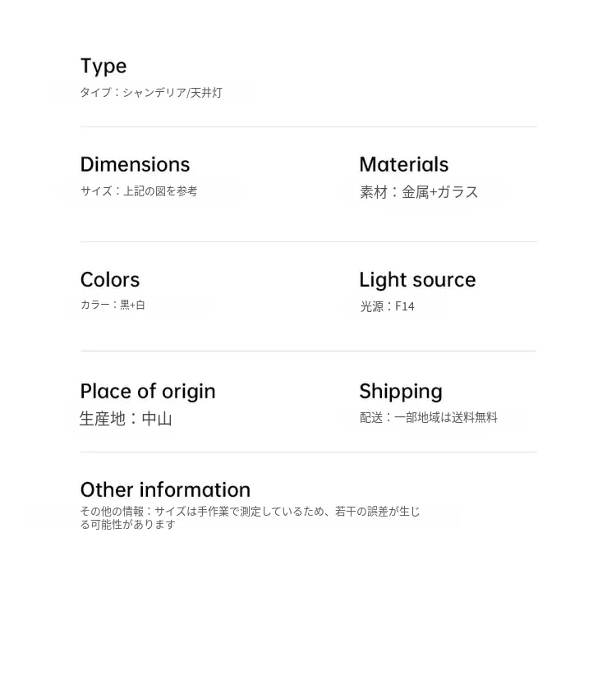The height and width of the screenshot is (689, 616).
Task: Select the 配送：一部地域は送料無料 text
Action: click(429, 418)
